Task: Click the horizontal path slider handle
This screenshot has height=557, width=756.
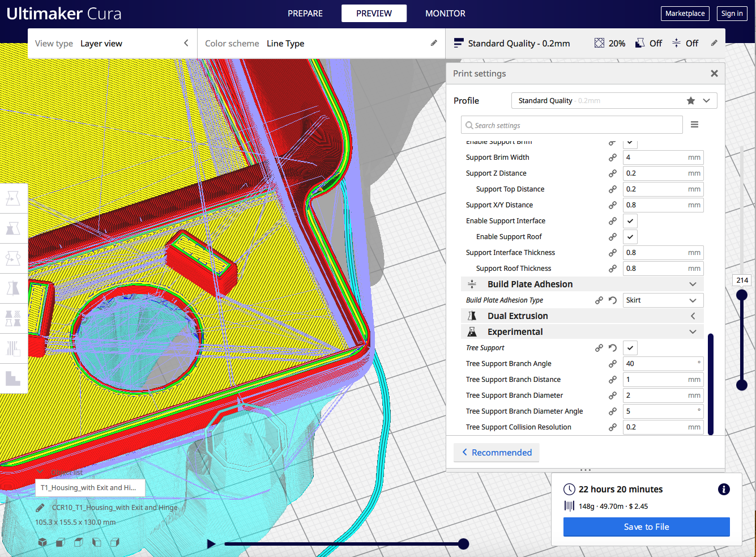Action: pyautogui.click(x=463, y=544)
